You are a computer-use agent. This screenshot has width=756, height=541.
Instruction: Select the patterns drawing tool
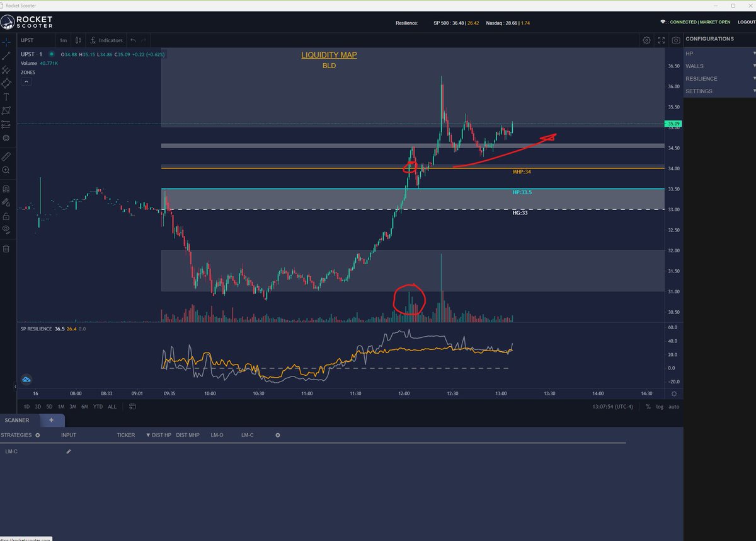tap(6, 110)
